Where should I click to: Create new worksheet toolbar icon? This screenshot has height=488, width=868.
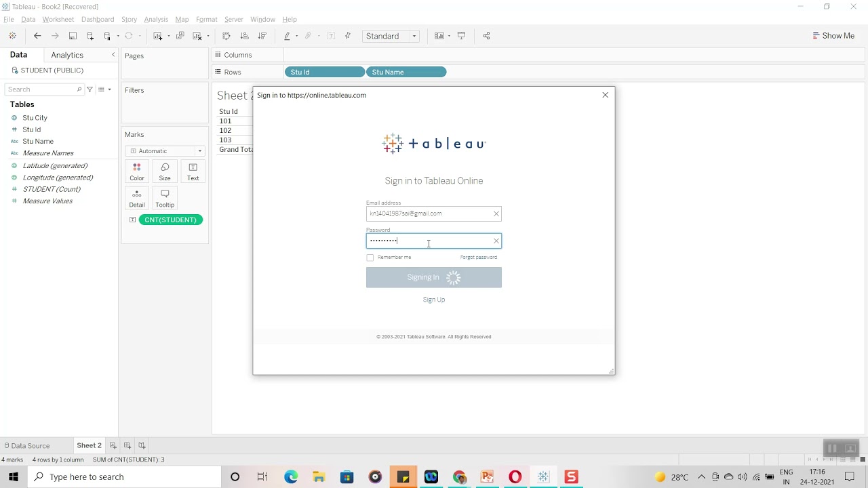(x=157, y=36)
